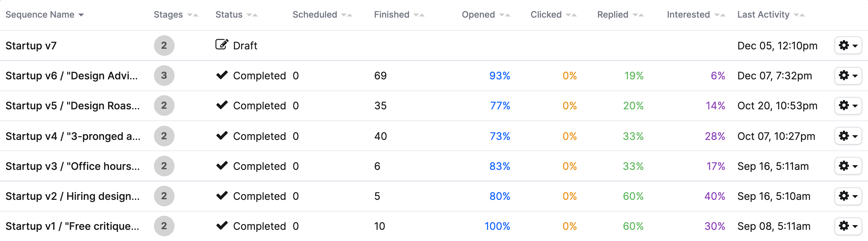Open the Startup v7 sequence
This screenshot has height=241, width=868.
[31, 46]
